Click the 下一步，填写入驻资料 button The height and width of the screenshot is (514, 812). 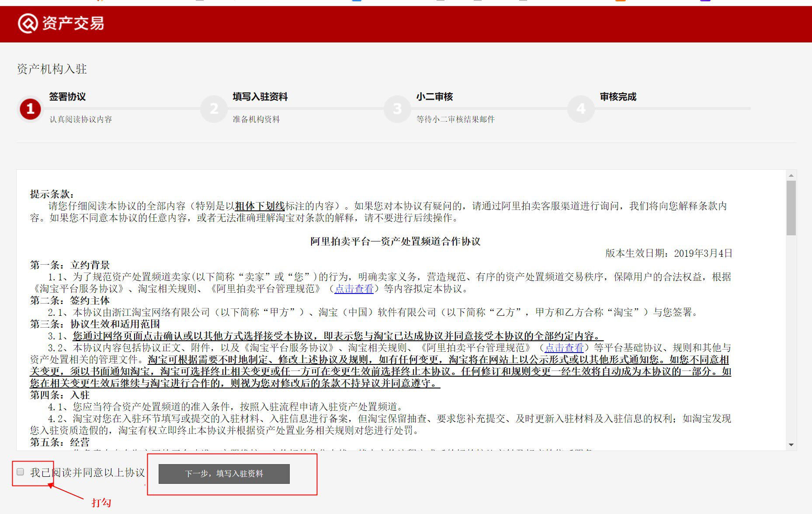pyautogui.click(x=224, y=474)
